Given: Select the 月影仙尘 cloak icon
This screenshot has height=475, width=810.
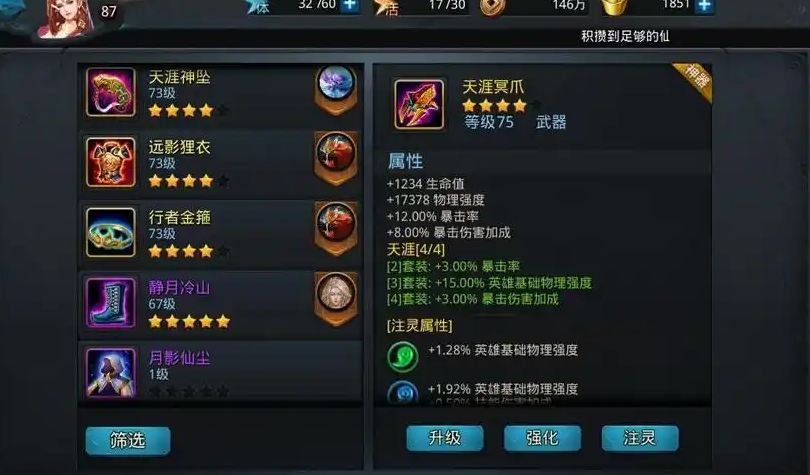Looking at the screenshot, I should point(111,372).
